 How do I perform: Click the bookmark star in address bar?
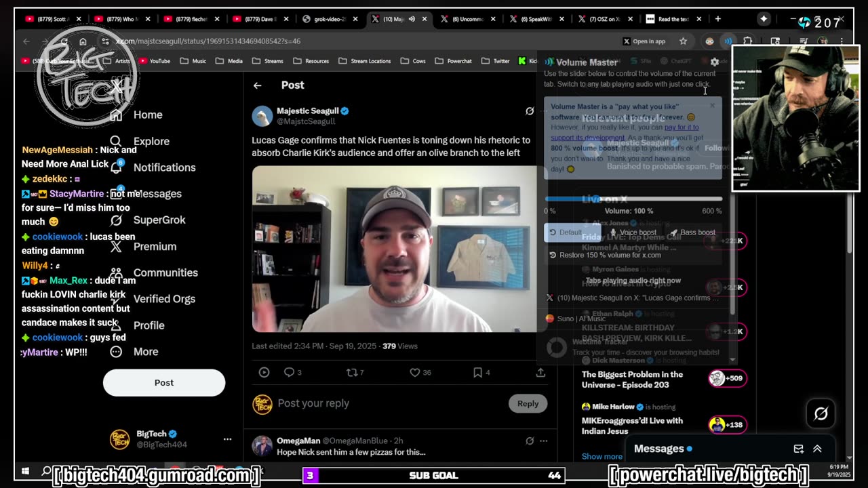pos(683,41)
